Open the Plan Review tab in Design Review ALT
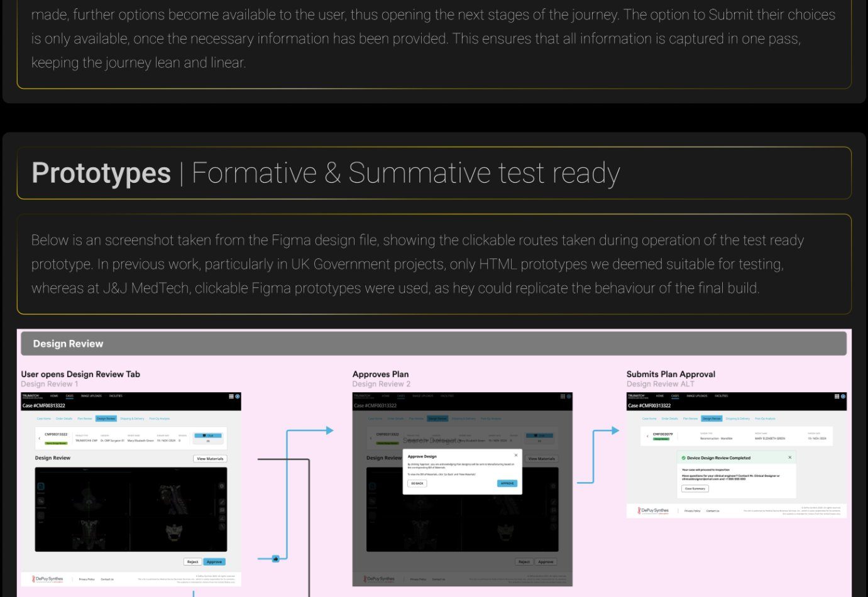This screenshot has width=868, height=597. [x=690, y=419]
